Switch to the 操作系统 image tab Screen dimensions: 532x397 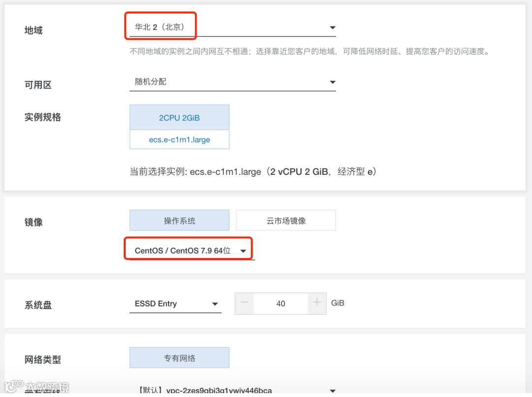pos(179,221)
